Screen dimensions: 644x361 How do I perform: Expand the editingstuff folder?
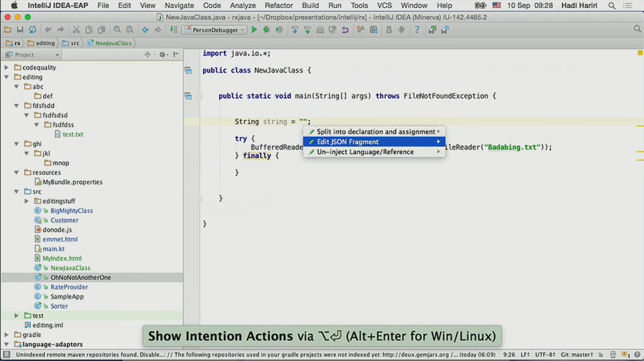27,201
